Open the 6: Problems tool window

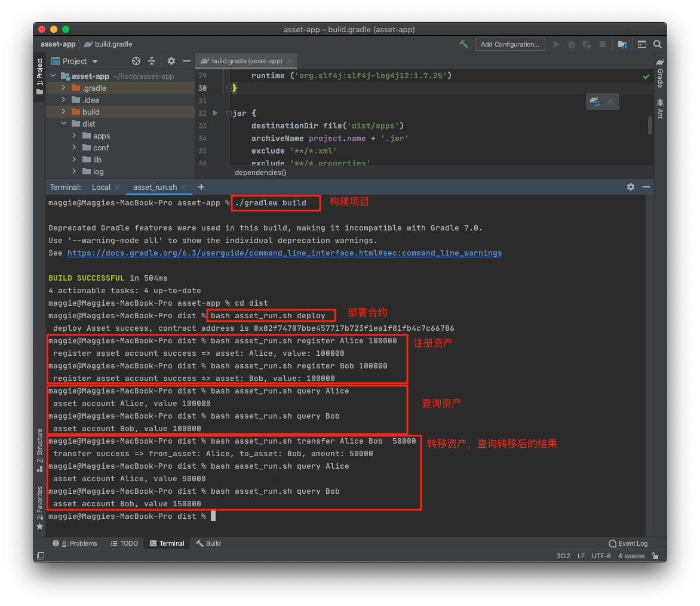tap(75, 543)
